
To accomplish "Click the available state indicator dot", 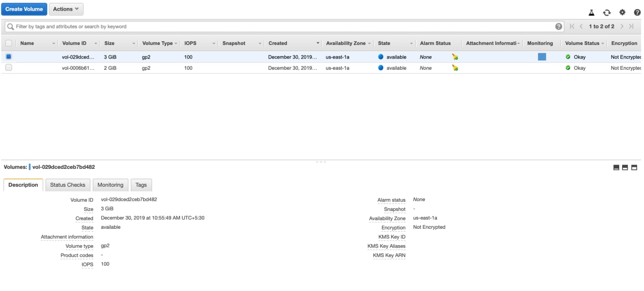I will tap(380, 57).
